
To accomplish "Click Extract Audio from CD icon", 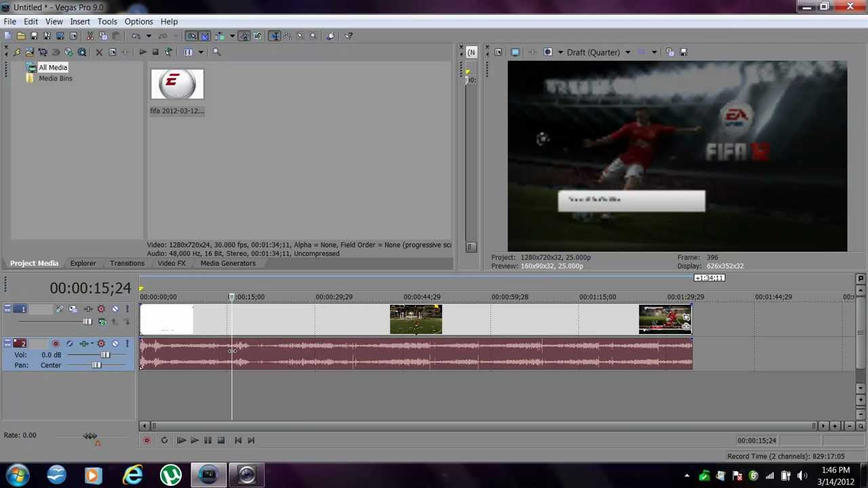I will [x=68, y=52].
